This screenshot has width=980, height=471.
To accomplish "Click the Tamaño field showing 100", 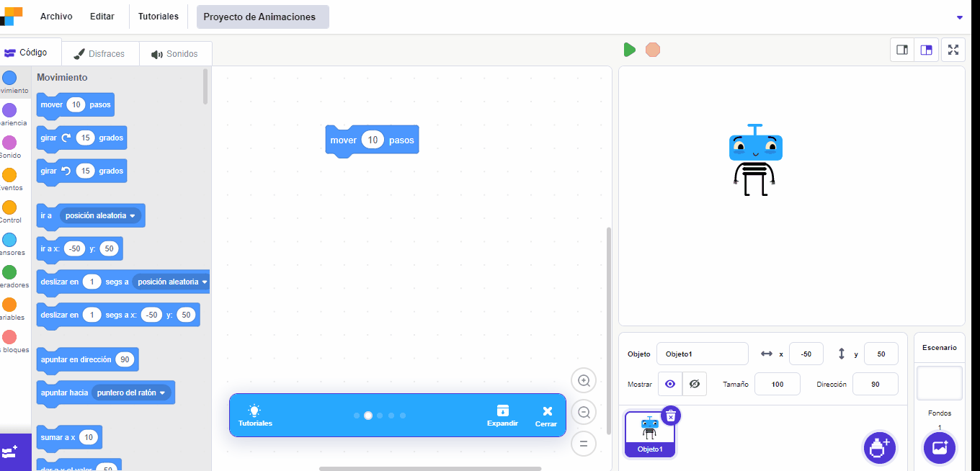I will (778, 384).
